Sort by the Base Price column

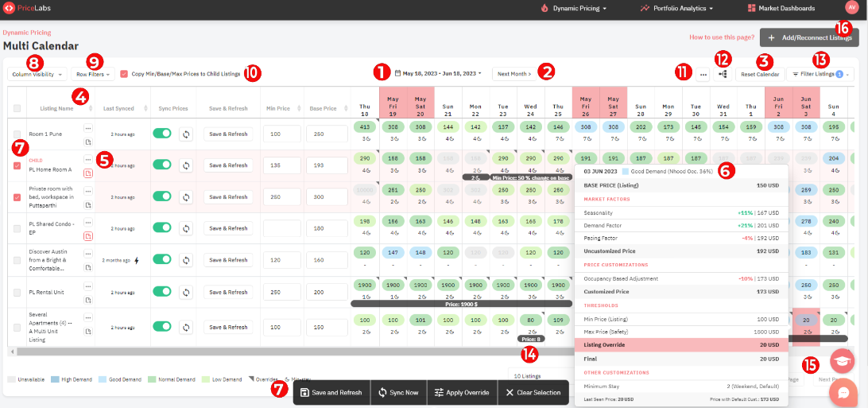coord(345,108)
